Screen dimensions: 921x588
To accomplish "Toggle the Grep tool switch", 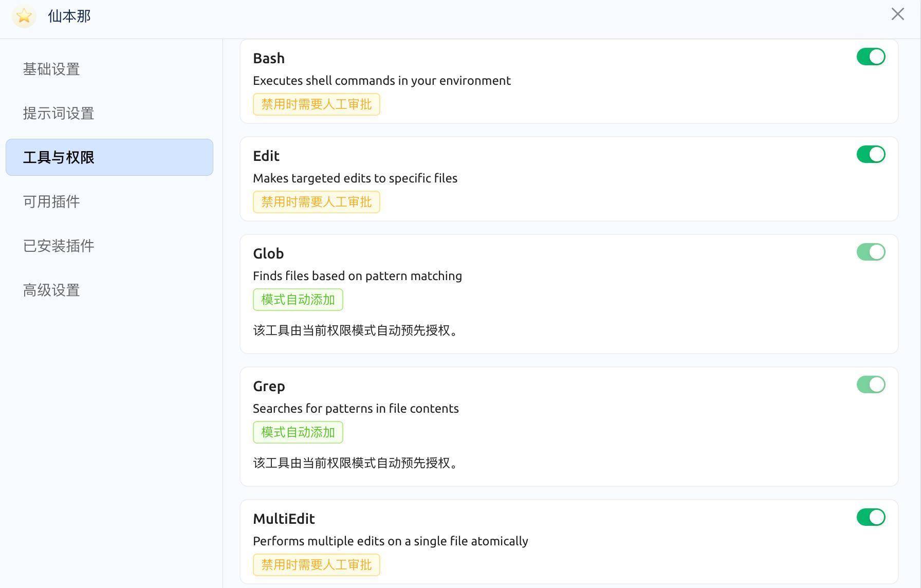I will [x=871, y=384].
